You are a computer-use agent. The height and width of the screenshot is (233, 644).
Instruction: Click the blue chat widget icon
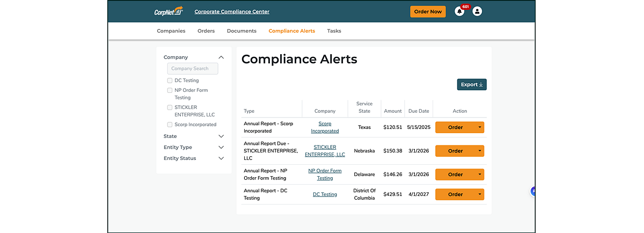pos(533,191)
